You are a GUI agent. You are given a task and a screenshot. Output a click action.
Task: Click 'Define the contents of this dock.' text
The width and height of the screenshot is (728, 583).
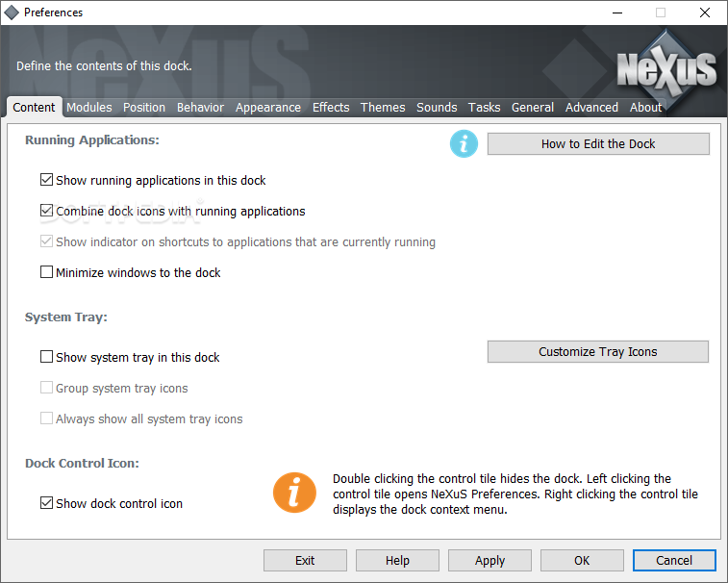click(104, 66)
